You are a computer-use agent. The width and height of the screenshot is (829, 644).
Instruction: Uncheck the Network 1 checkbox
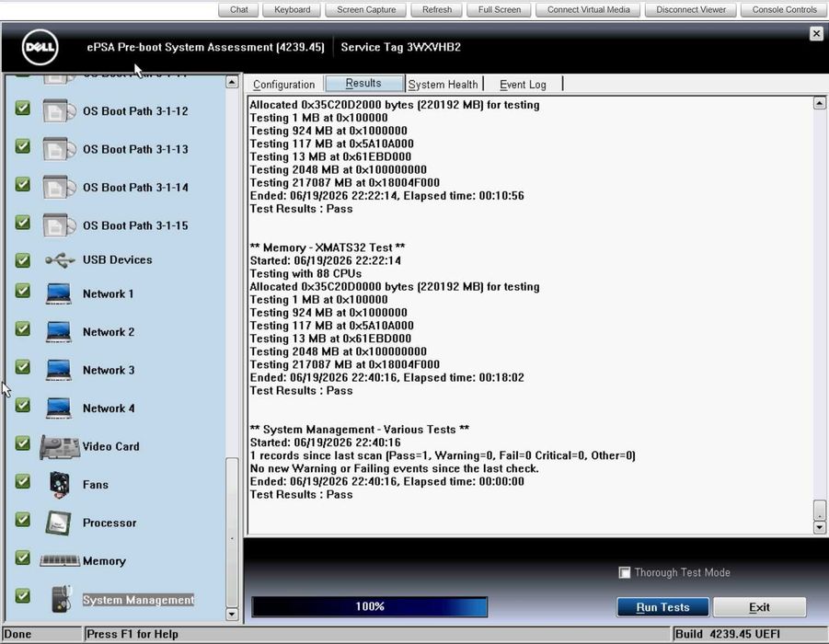tap(22, 291)
